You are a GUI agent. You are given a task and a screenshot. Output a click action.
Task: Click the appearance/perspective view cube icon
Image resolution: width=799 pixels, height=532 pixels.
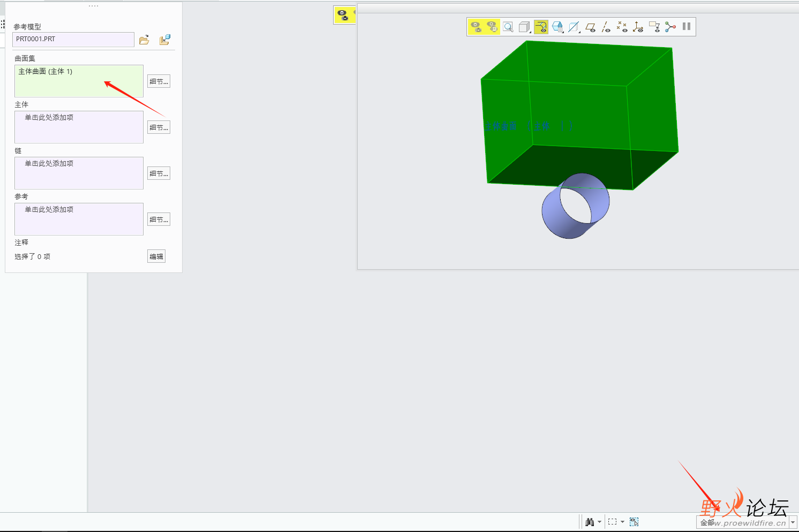557,27
